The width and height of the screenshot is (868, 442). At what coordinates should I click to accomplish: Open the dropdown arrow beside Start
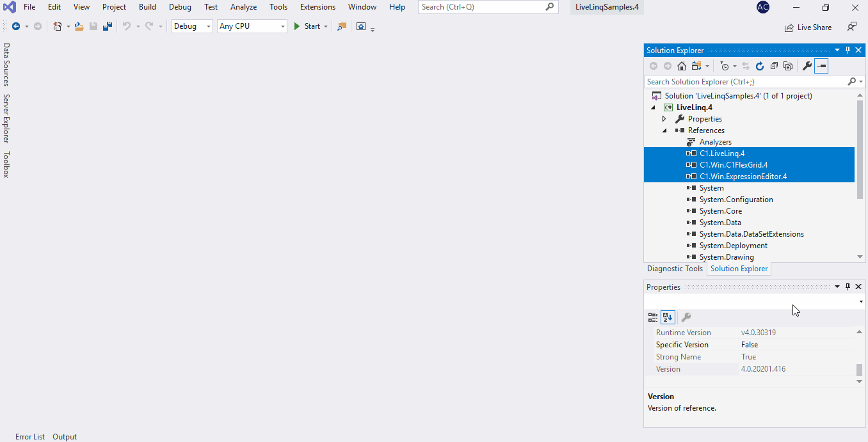tap(325, 27)
